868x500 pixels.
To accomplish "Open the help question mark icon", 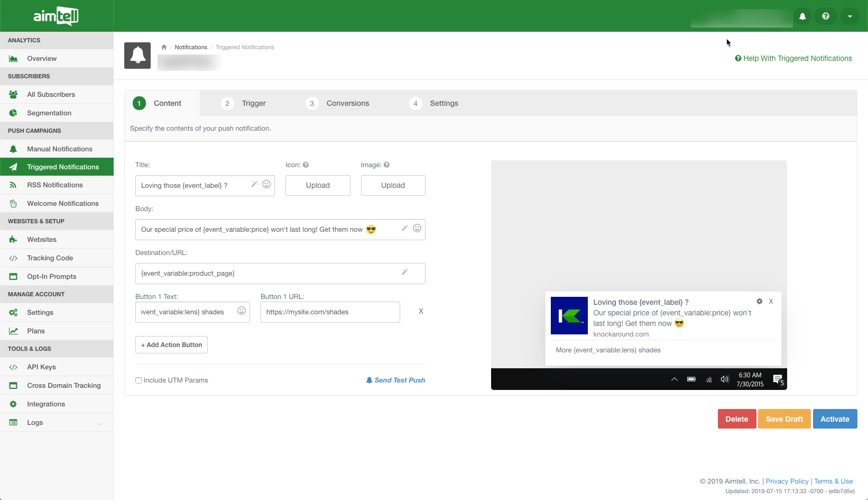I will pos(826,16).
